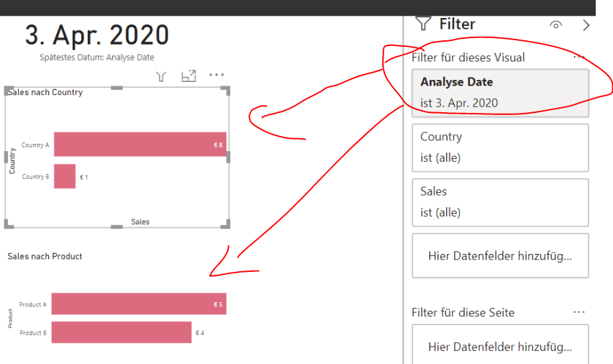Select the Product A bar in the chart
Image resolution: width=613 pixels, height=364 pixels.
[x=139, y=304]
